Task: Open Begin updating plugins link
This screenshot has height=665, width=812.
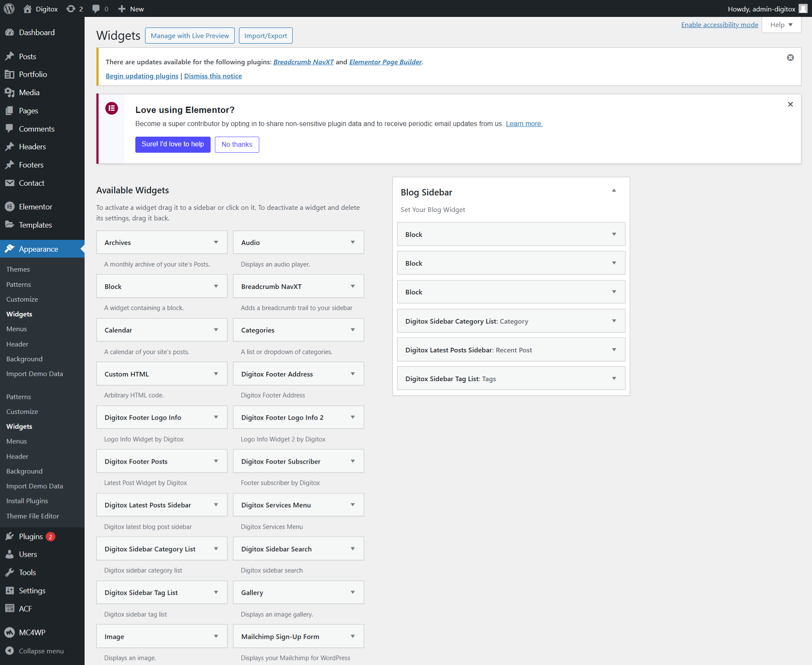Action: [142, 76]
